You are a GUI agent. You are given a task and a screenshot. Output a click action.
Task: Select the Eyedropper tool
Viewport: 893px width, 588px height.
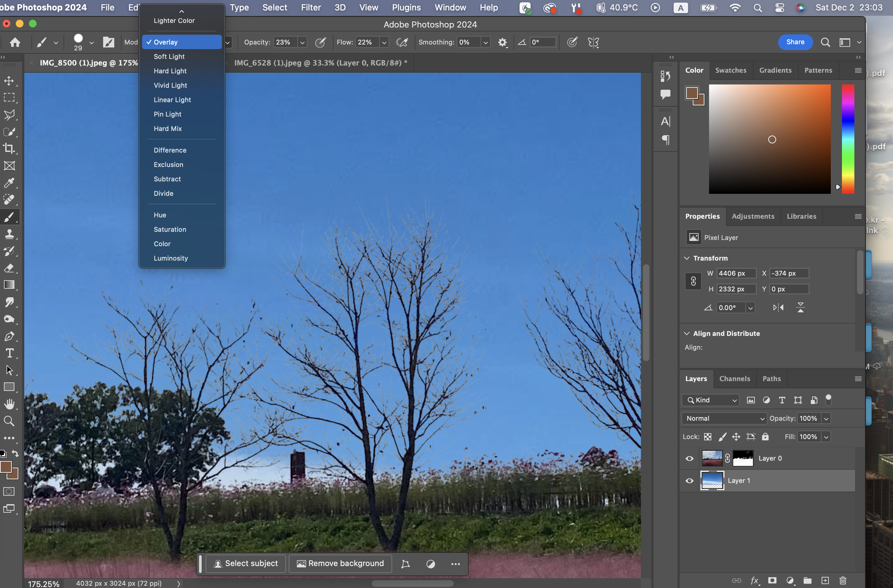point(9,183)
